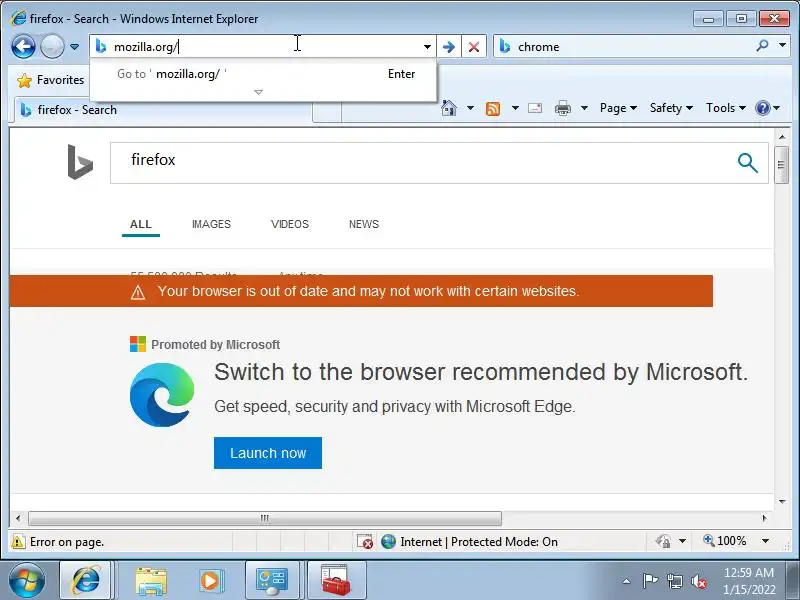Expand the Help dropdown arrow

tap(777, 108)
